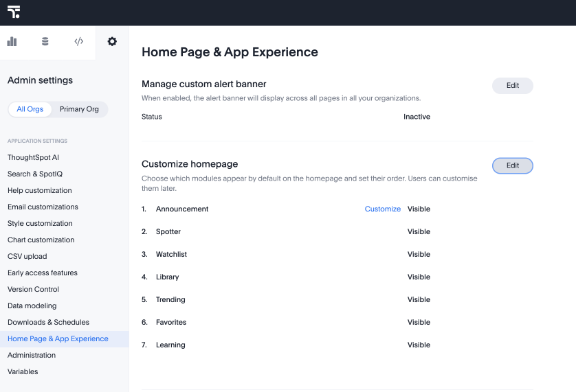Open Style customization page
This screenshot has height=392, width=576.
point(40,224)
